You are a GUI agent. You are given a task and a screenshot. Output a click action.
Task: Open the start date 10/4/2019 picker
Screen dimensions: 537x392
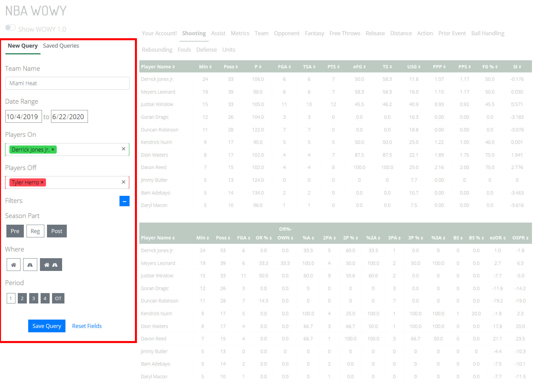tap(23, 117)
